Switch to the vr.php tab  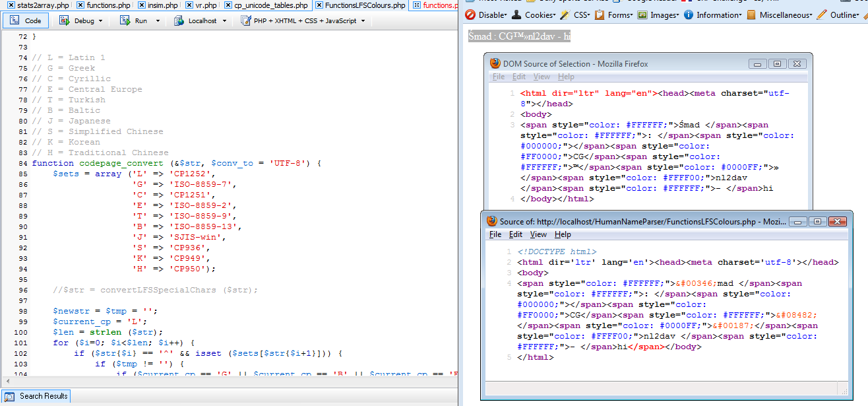click(x=206, y=5)
